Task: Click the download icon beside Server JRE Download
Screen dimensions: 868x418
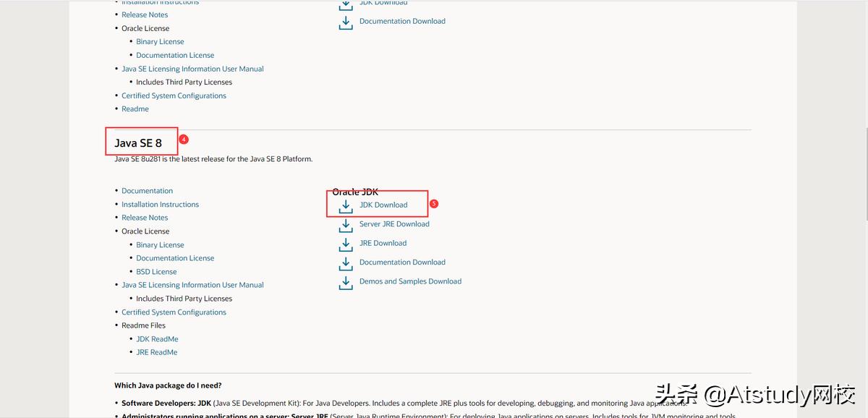Action: (x=346, y=225)
